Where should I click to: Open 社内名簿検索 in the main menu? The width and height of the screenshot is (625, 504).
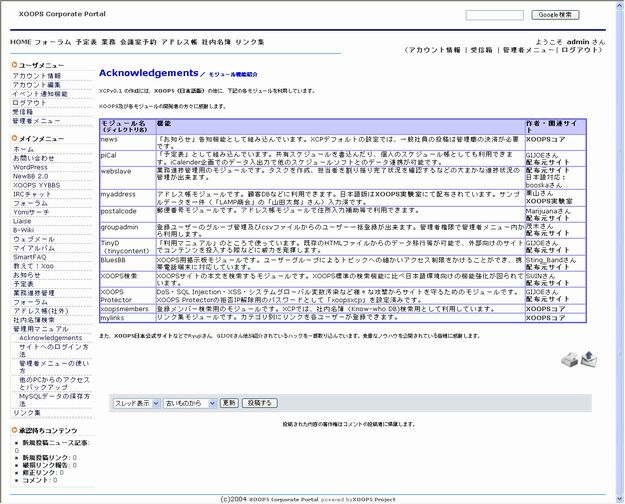34,320
